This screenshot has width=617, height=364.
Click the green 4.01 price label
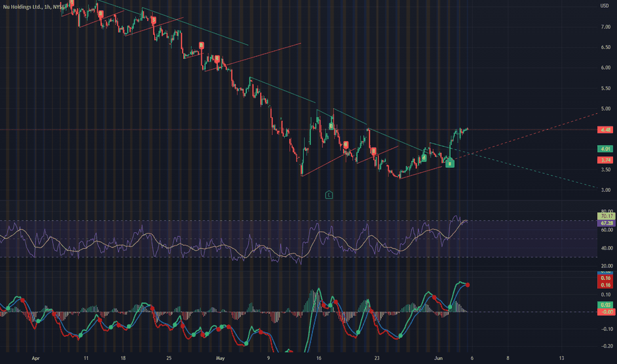pyautogui.click(x=605, y=149)
